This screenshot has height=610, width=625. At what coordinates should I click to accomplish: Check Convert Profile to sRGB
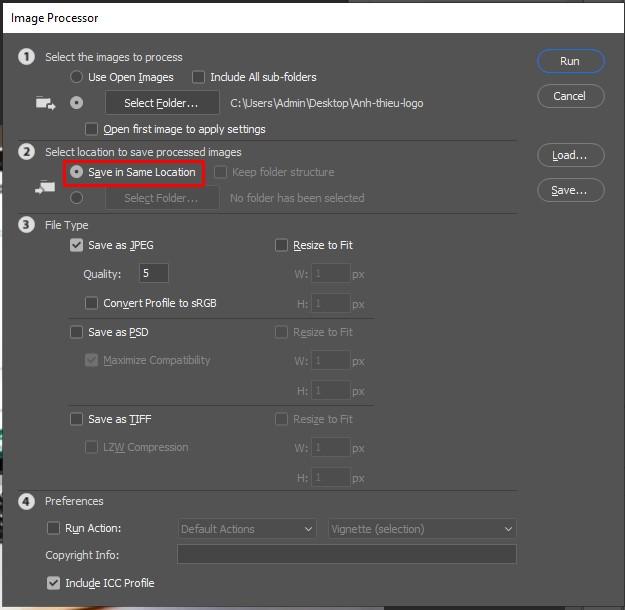tap(93, 303)
